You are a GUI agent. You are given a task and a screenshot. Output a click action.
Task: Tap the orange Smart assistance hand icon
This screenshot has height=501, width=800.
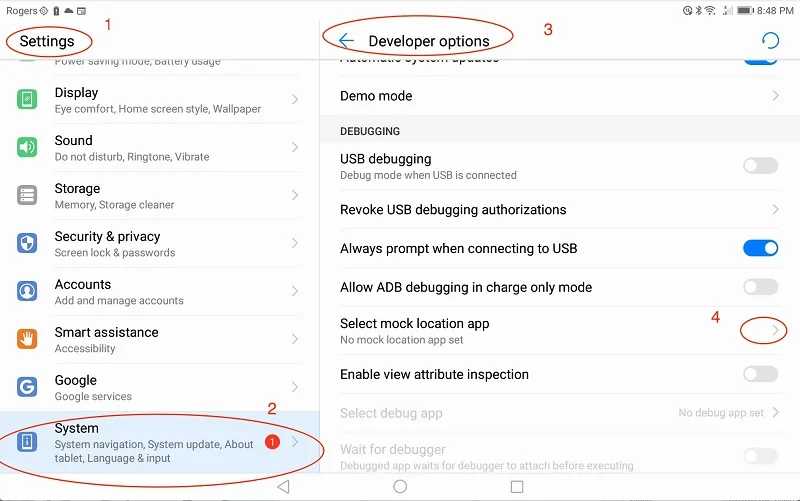27,339
